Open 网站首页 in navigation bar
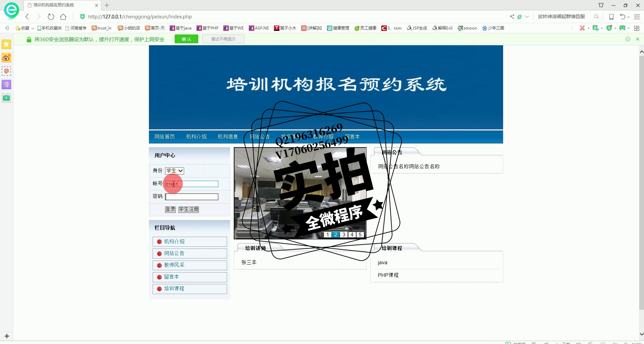Viewport: 644px width, 344px height. coord(165,137)
